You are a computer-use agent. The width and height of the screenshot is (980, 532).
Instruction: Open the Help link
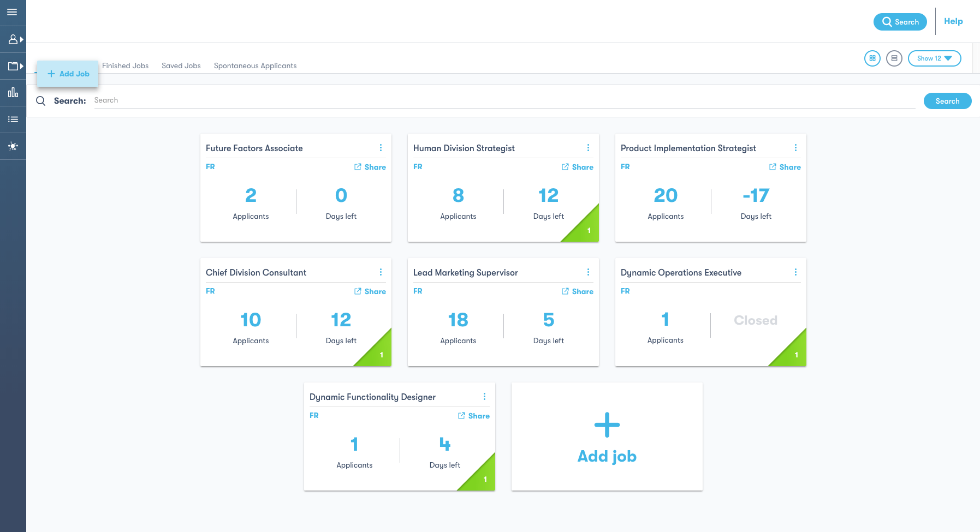[x=953, y=21]
